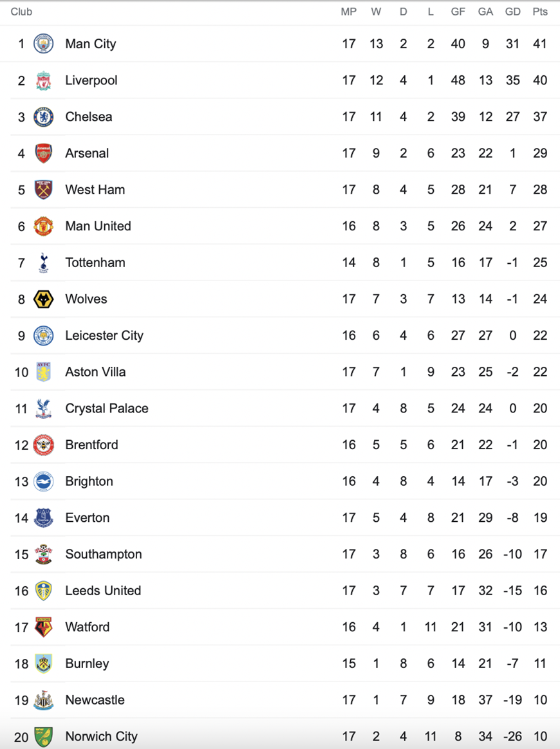Click the Chelsea club crest
Image resolution: width=560 pixels, height=749 pixels.
click(x=44, y=116)
